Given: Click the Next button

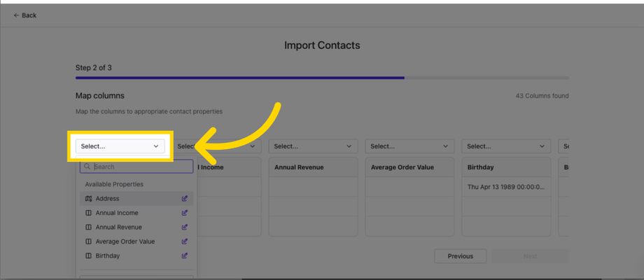Looking at the screenshot, I should pos(530,256).
